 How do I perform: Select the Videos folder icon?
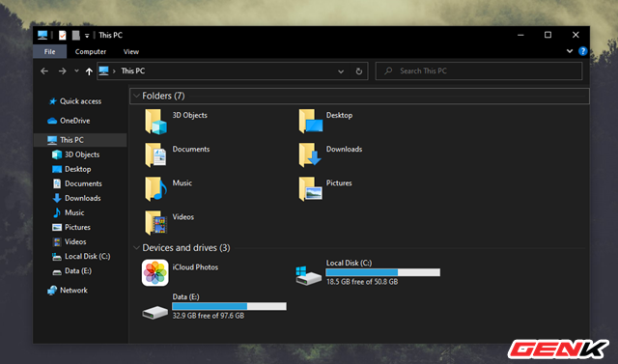coord(155,223)
